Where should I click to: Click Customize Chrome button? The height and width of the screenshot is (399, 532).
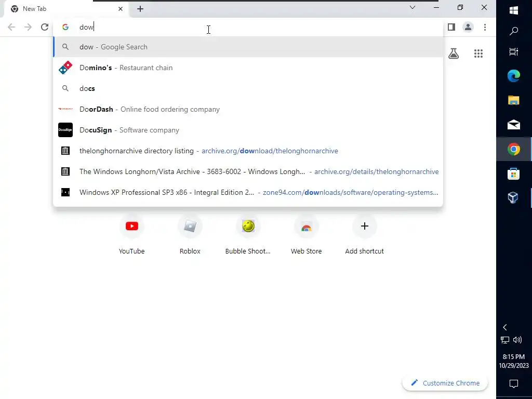(x=445, y=383)
